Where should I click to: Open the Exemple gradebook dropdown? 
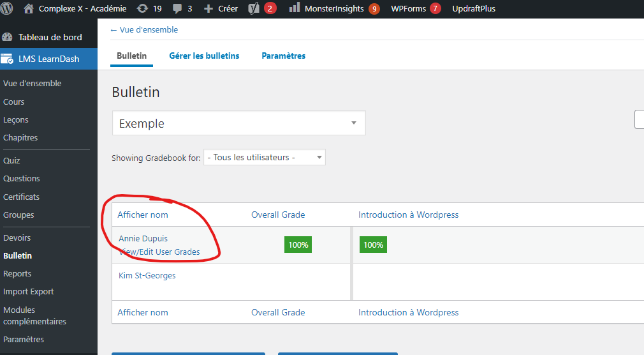point(238,123)
